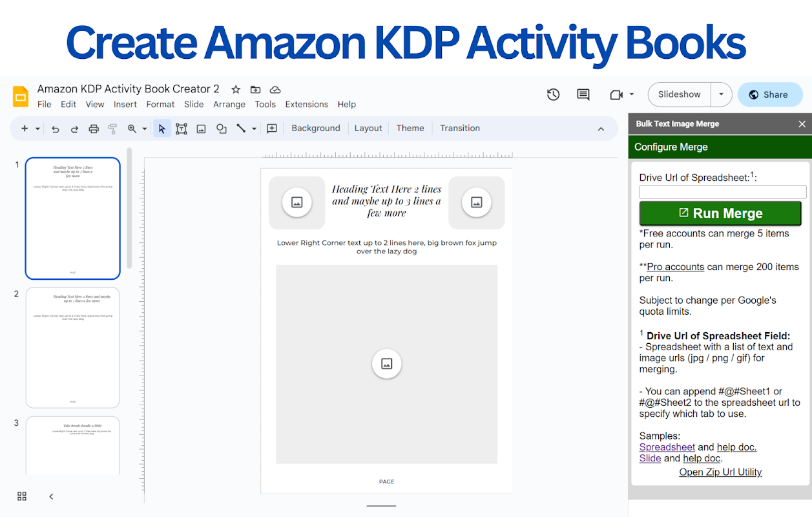
Task: Click the Layout toolbar button
Action: click(368, 128)
